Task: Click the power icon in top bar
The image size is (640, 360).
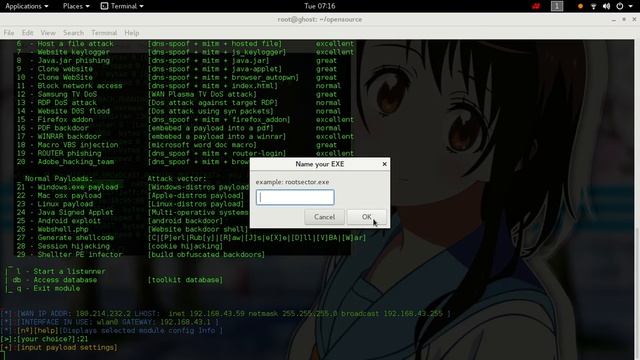Action: pos(620,6)
